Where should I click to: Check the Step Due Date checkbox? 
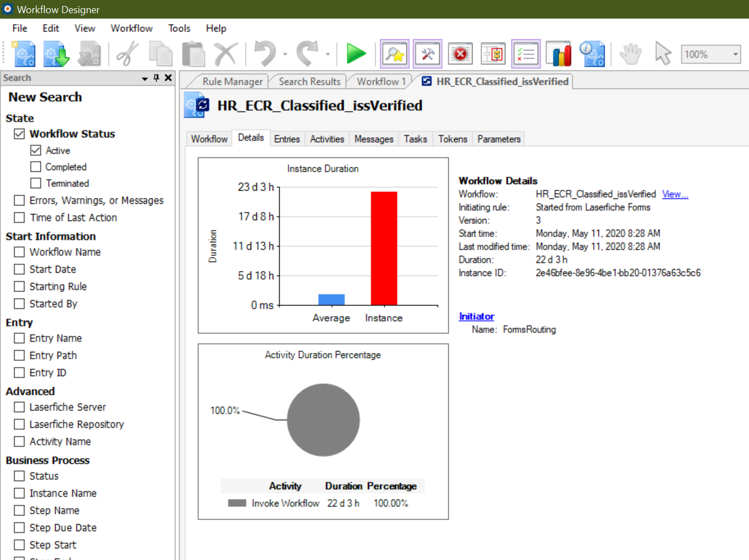pos(19,528)
